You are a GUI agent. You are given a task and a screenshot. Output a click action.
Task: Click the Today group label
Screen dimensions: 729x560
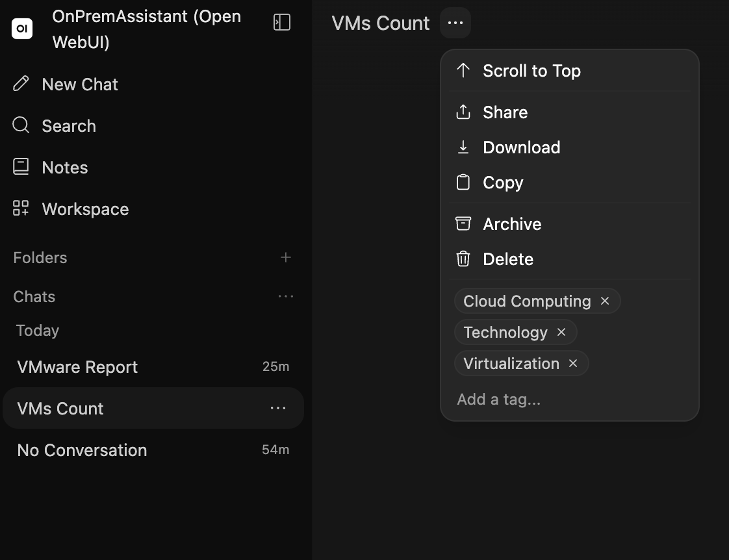pyautogui.click(x=38, y=331)
